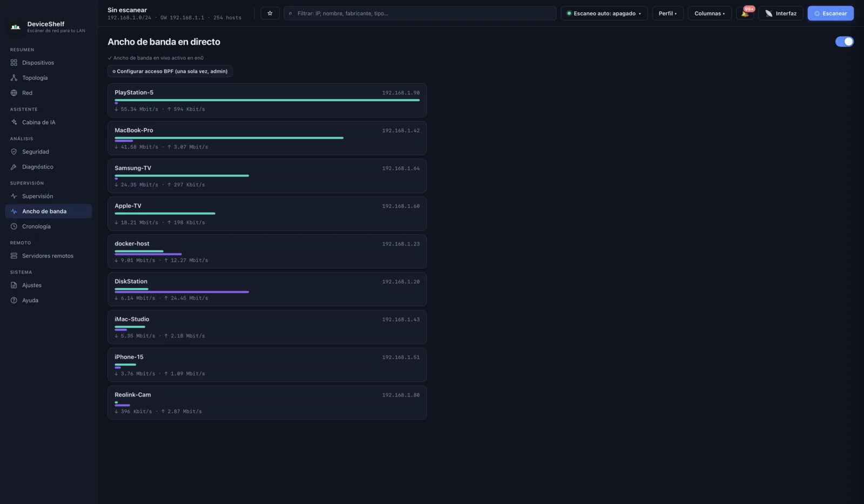Viewport: 864px width, 504px height.
Task: Click the star favorite icon button
Action: (270, 13)
